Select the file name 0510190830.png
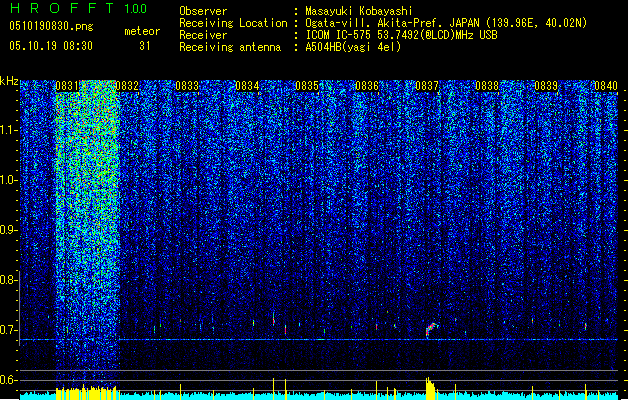The width and height of the screenshot is (629, 400). click(51, 26)
